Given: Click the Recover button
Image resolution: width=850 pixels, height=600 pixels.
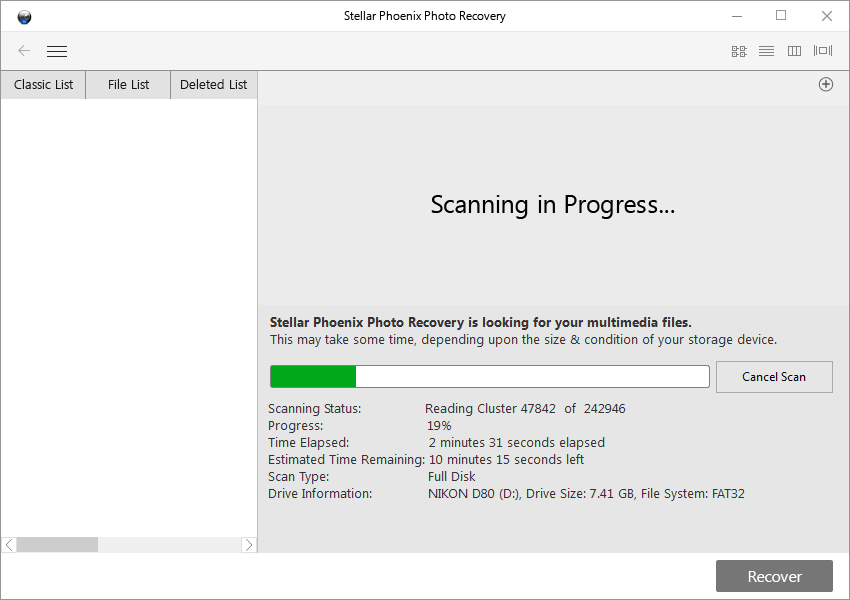Looking at the screenshot, I should (774, 576).
